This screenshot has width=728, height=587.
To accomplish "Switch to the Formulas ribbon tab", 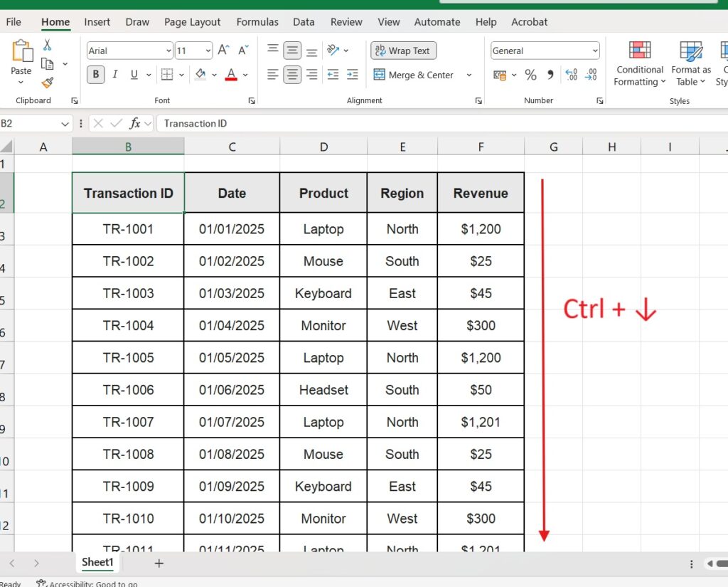I will [x=257, y=22].
